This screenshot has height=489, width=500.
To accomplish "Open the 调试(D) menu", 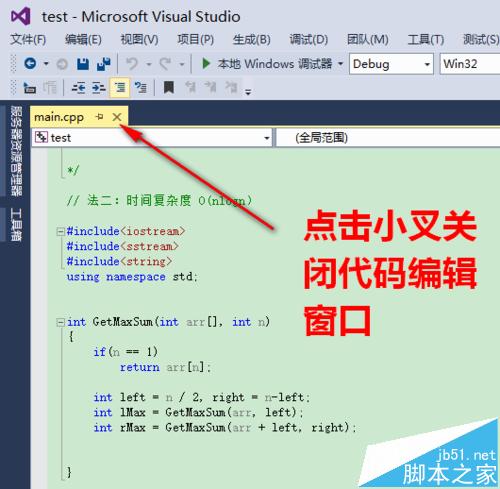I will (309, 39).
